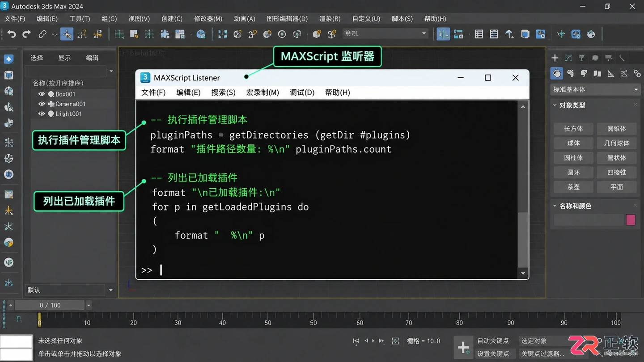Click the 3ds Max app logo
Viewport: 644px width, 362px height.
(x=4, y=6)
